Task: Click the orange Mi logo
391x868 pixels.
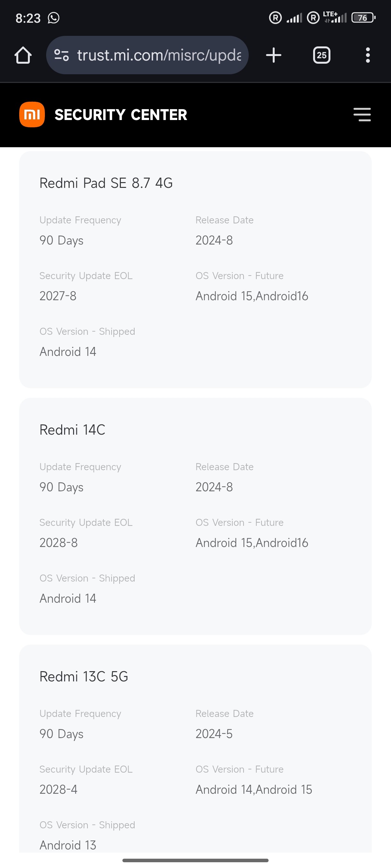Action: (32, 115)
